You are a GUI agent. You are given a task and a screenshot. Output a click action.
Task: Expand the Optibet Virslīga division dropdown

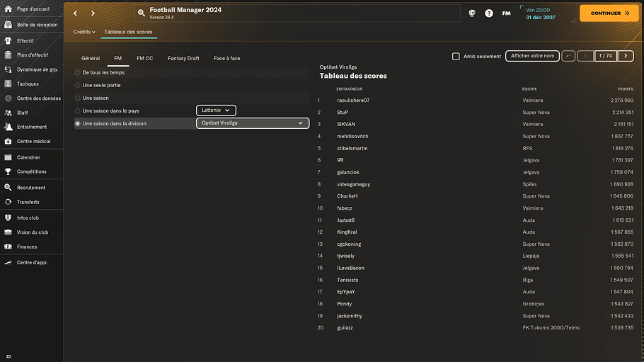(x=253, y=123)
